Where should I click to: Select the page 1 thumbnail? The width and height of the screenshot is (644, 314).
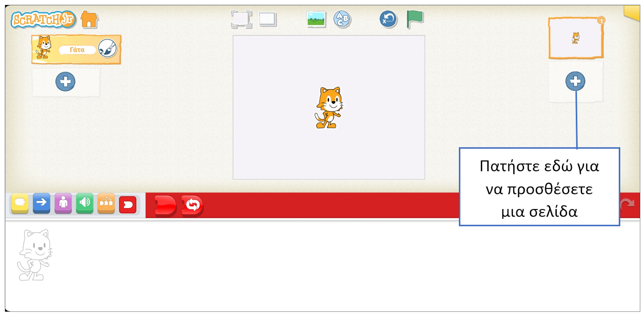[576, 38]
